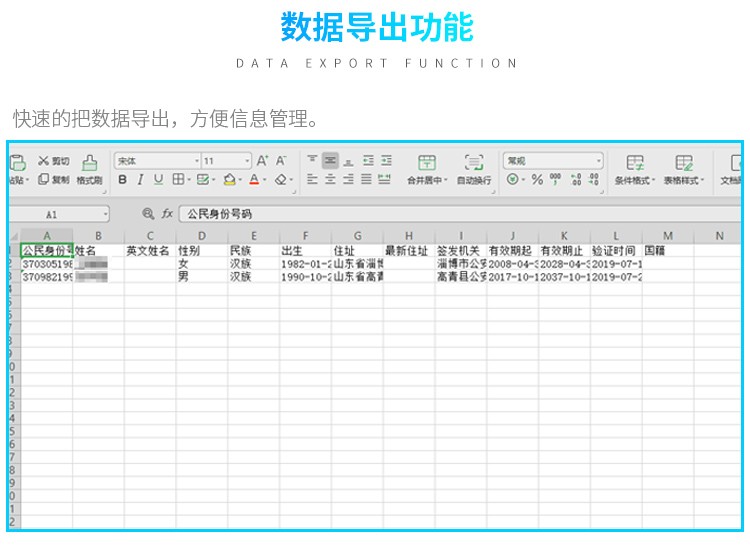This screenshot has height=549, width=750.
Task: Select the Format Painter (格式刷) brush
Action: click(89, 163)
